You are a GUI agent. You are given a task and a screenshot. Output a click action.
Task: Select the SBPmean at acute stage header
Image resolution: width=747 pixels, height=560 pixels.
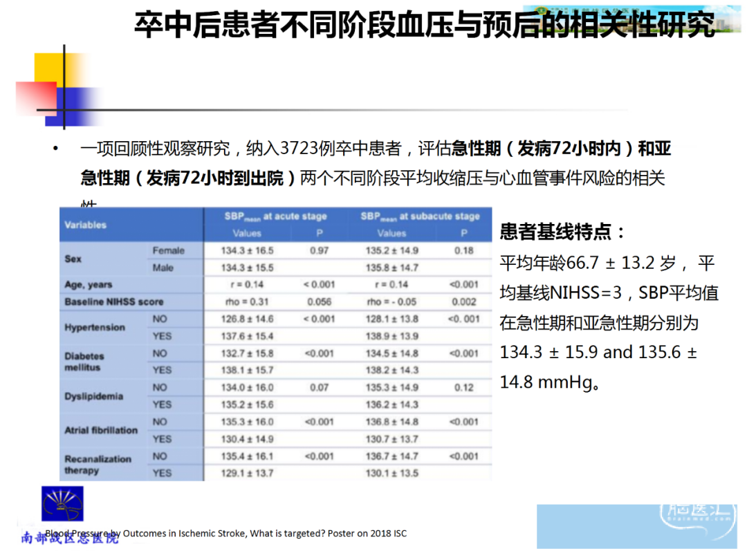coord(275,216)
